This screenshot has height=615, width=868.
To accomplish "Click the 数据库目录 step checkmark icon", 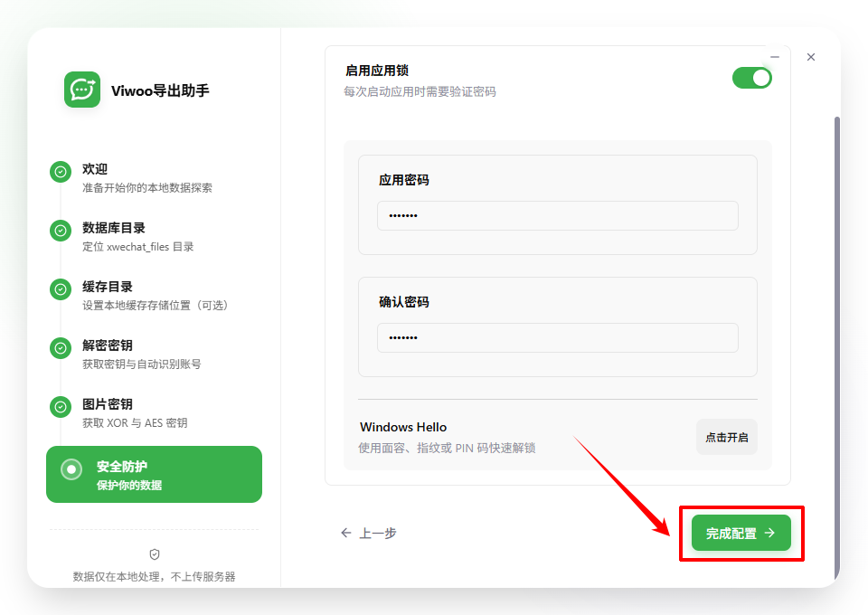I will pyautogui.click(x=61, y=231).
